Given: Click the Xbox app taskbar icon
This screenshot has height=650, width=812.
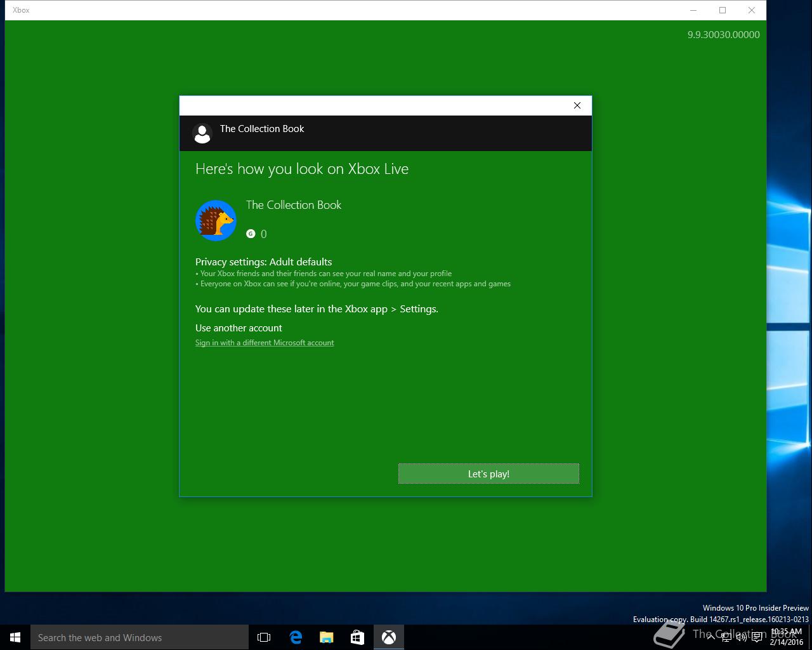Looking at the screenshot, I should coord(389,637).
